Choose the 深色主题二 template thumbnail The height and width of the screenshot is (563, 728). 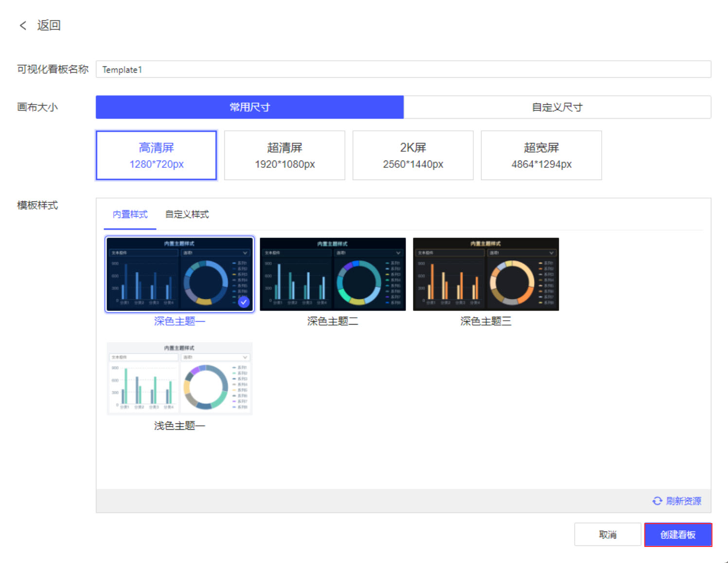[x=333, y=274]
